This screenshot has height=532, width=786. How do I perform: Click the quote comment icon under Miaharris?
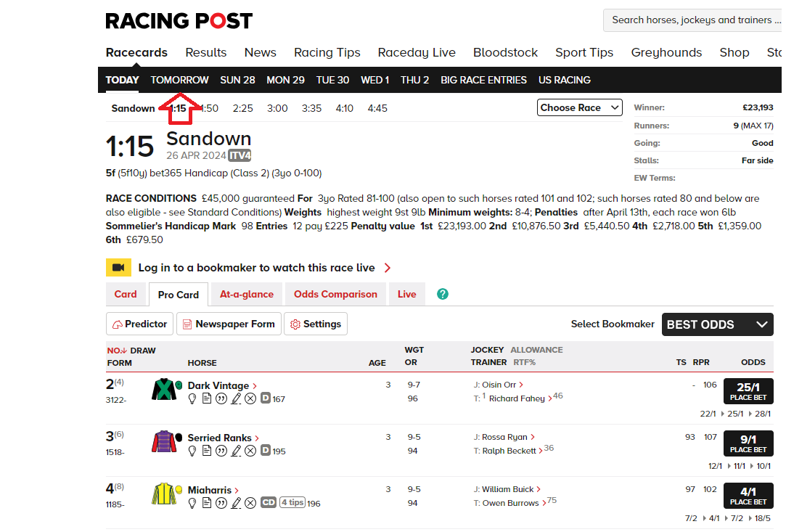(221, 503)
